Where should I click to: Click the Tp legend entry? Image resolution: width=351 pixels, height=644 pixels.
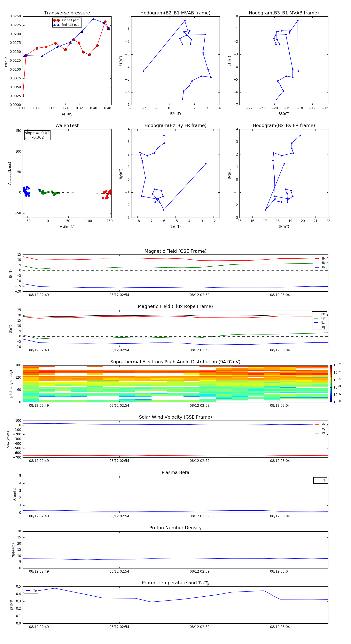[x=31, y=591]
